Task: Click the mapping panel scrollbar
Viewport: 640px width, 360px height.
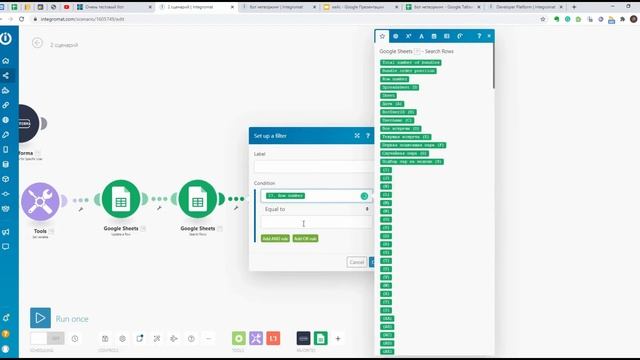Action: [493, 65]
